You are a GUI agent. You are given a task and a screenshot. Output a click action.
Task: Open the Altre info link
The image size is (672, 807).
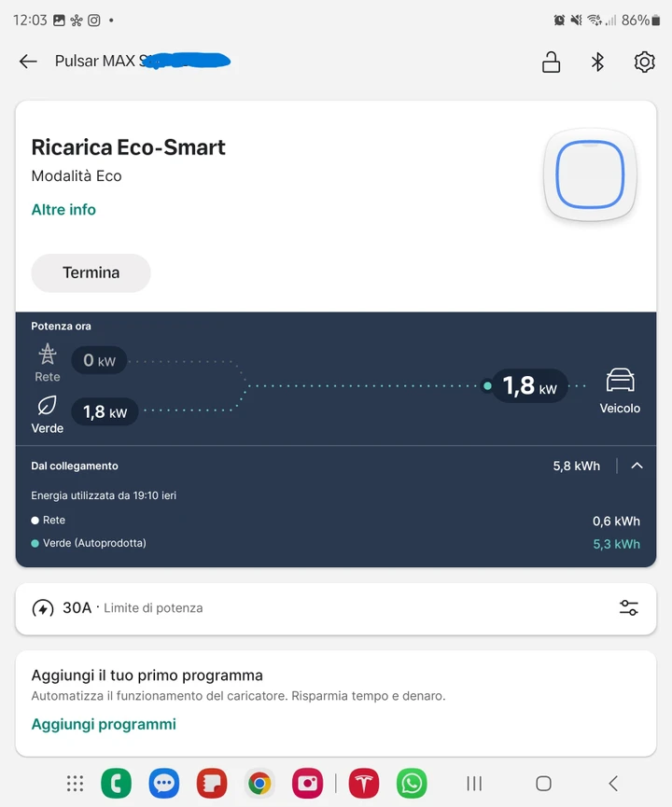63,210
